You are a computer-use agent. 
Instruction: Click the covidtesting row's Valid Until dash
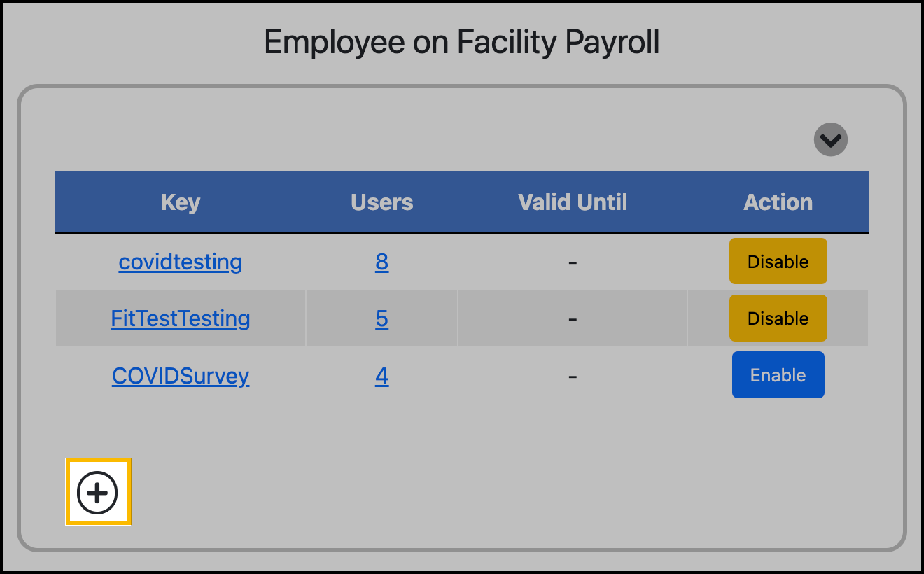tap(572, 261)
